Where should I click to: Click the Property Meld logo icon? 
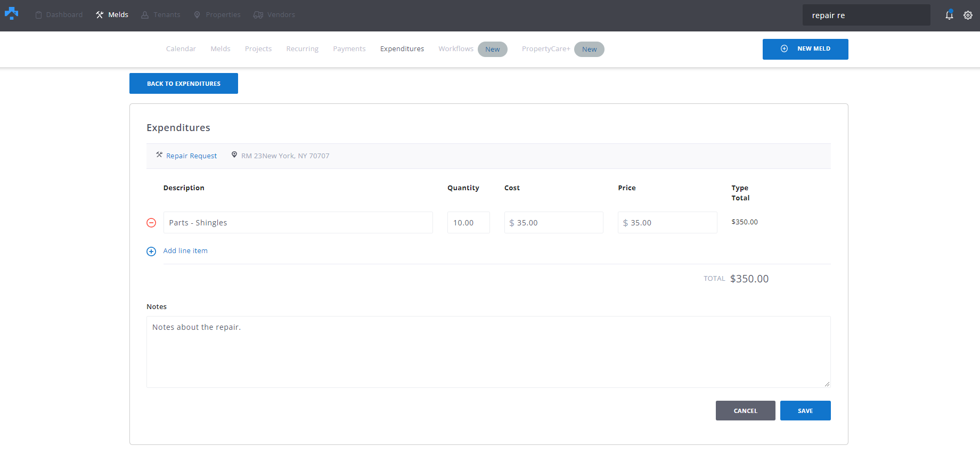[11, 13]
